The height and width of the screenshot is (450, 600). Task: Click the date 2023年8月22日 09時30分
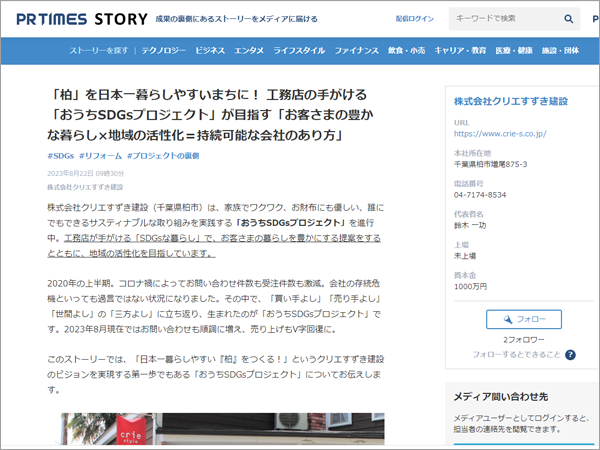pos(86,173)
